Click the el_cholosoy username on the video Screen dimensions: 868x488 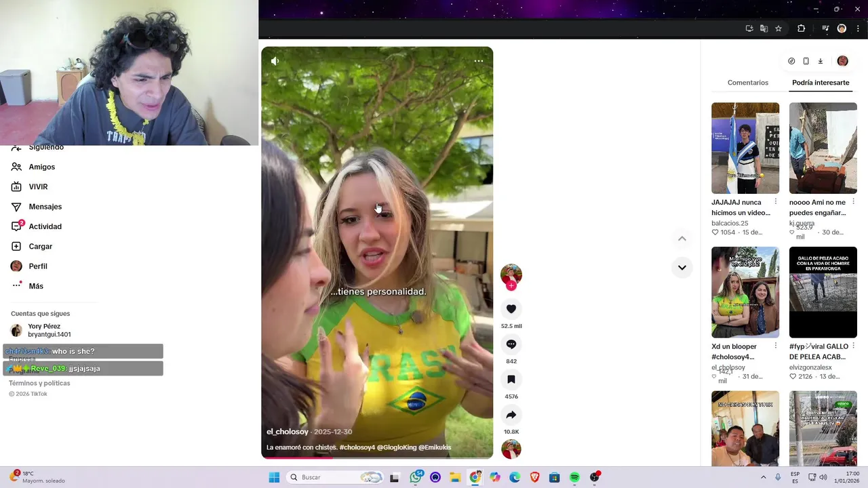point(288,432)
